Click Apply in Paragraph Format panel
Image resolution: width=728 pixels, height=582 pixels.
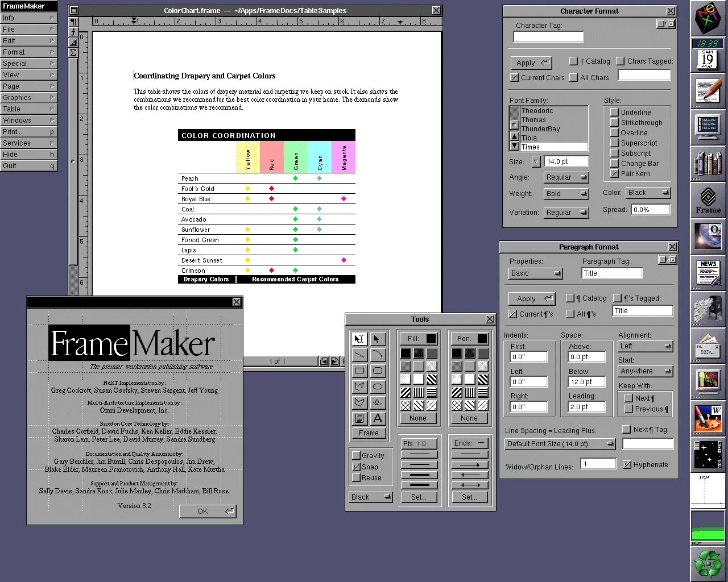pos(531,298)
